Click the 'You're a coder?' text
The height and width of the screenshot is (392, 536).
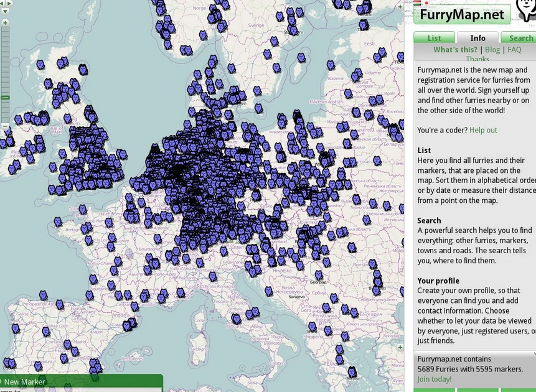pos(443,130)
